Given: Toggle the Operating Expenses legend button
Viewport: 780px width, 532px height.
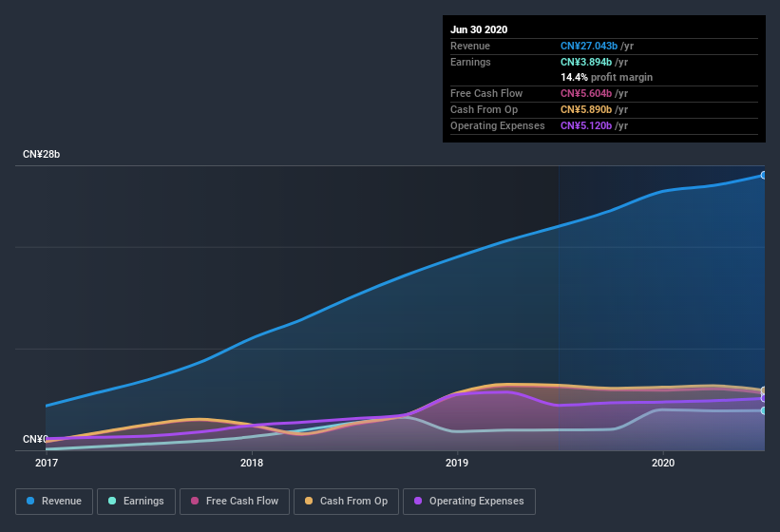Looking at the screenshot, I should [469, 502].
